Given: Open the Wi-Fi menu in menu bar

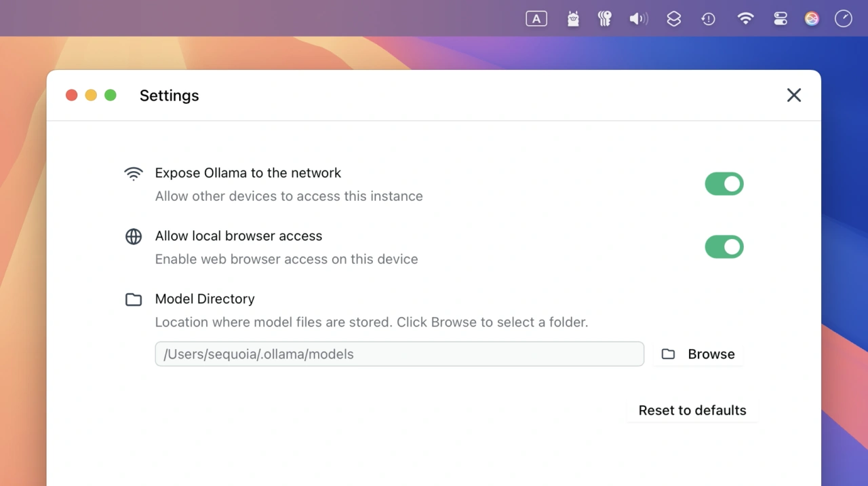Looking at the screenshot, I should tap(745, 19).
